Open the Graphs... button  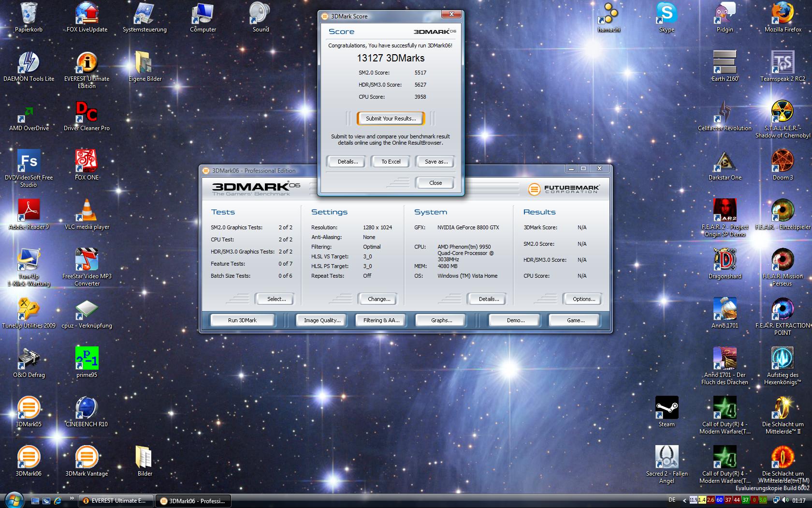(441, 320)
